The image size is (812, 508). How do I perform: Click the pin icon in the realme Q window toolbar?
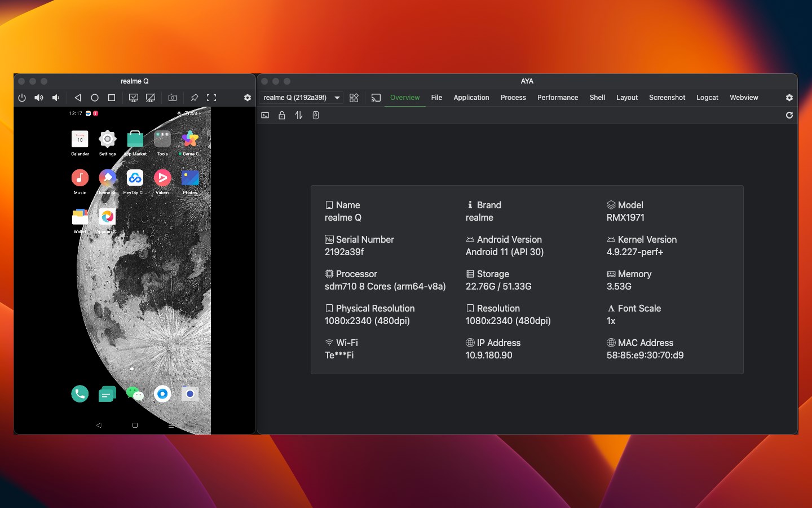tap(195, 98)
